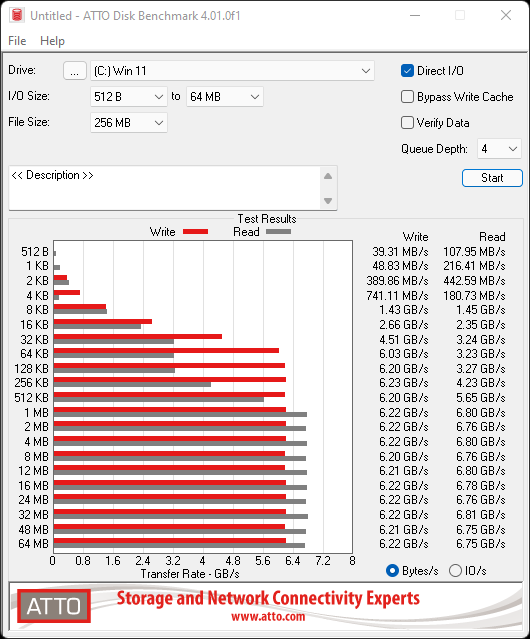Open the Help menu
This screenshot has width=530, height=639.
pyautogui.click(x=52, y=41)
